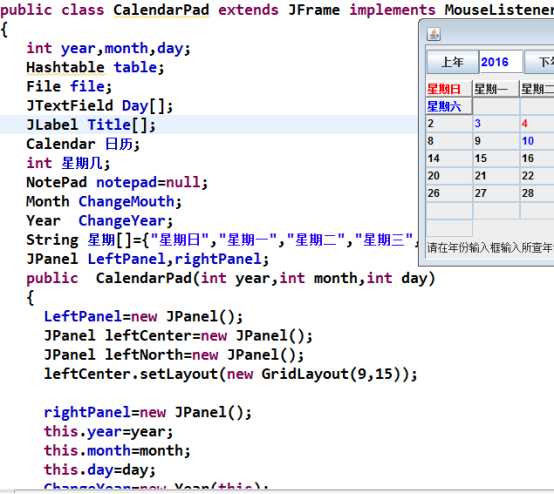Image resolution: width=554 pixels, height=494 pixels.
Task: Select blue day cell 3 in the calendar
Action: pos(496,123)
